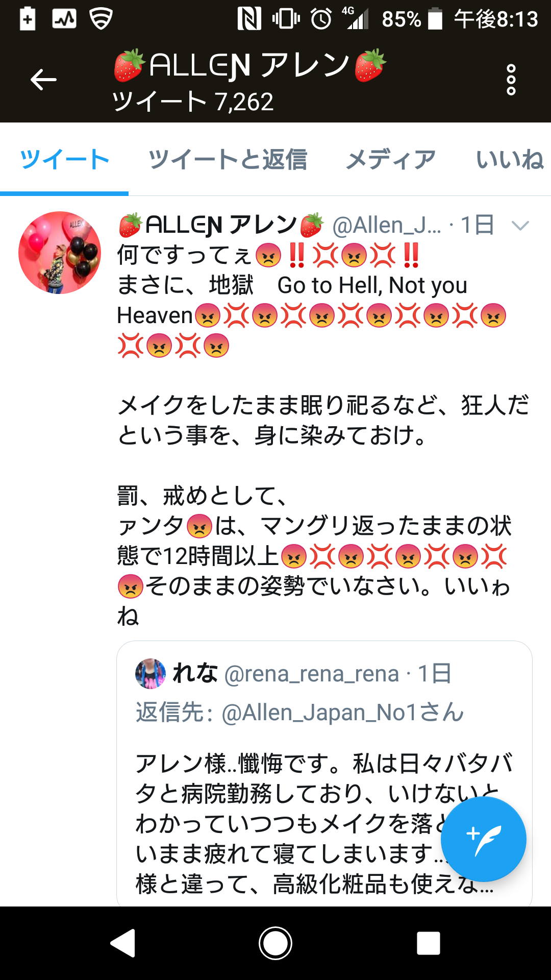Switch to いいね tab

click(510, 159)
